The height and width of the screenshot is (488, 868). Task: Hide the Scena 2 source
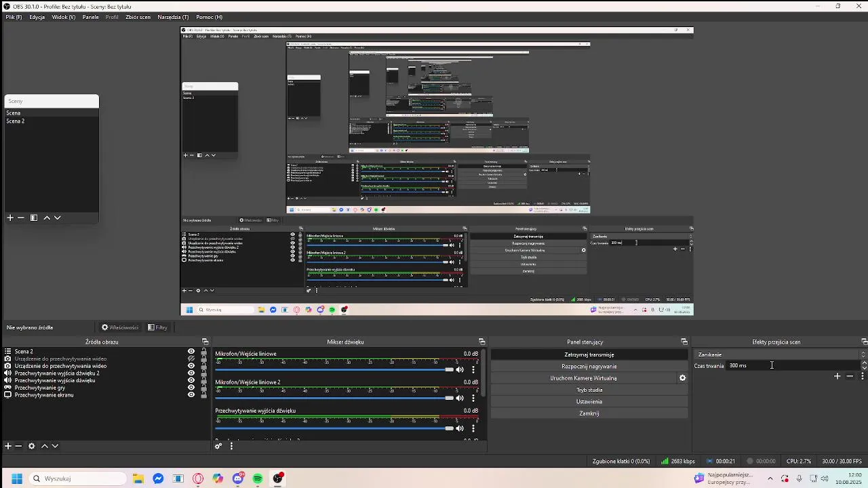[191, 352]
